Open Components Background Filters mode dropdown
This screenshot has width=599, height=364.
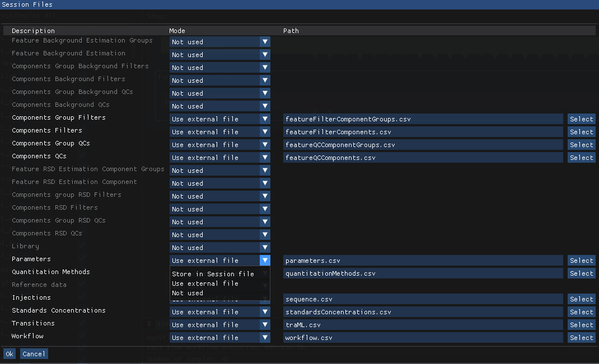pyautogui.click(x=219, y=81)
